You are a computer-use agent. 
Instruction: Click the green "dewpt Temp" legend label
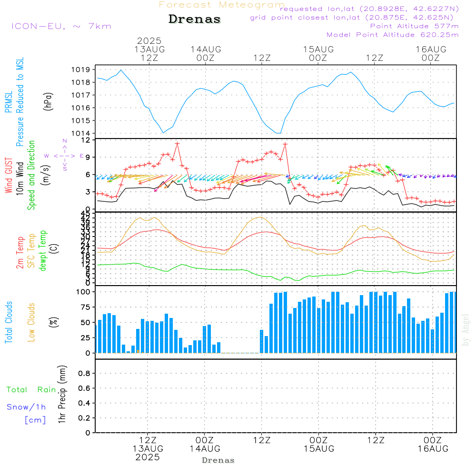42,250
